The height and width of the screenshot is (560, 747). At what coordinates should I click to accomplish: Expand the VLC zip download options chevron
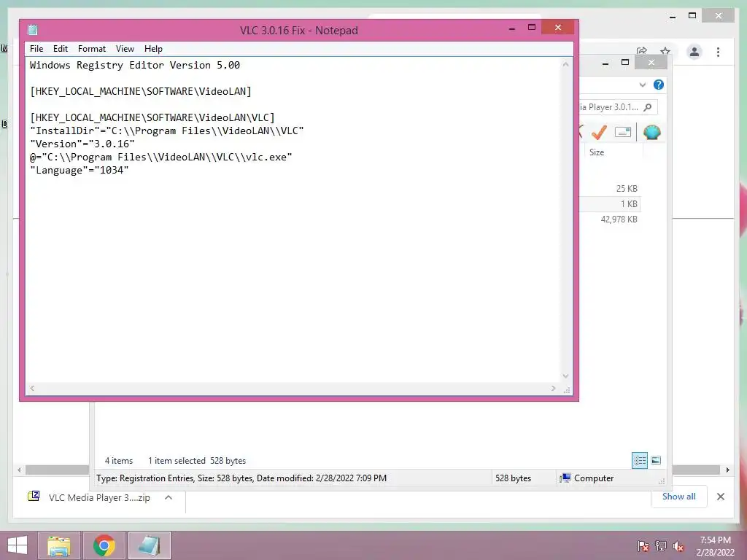tap(169, 497)
